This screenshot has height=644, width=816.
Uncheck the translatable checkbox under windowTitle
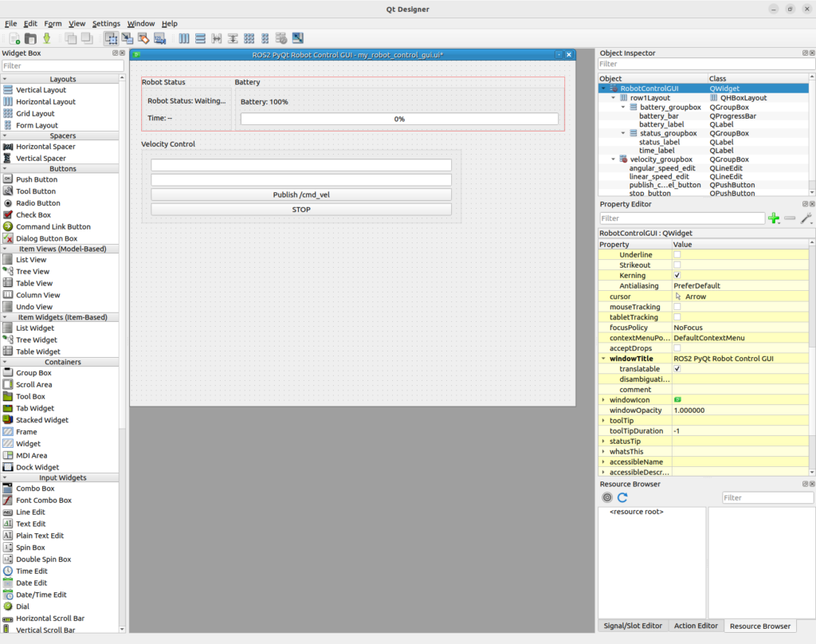[677, 368]
